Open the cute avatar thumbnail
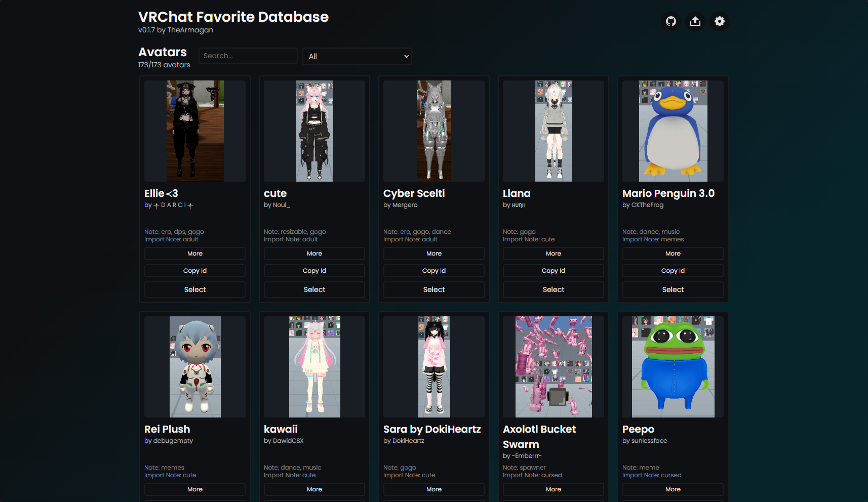Screen dimensions: 868x502 point(314,131)
